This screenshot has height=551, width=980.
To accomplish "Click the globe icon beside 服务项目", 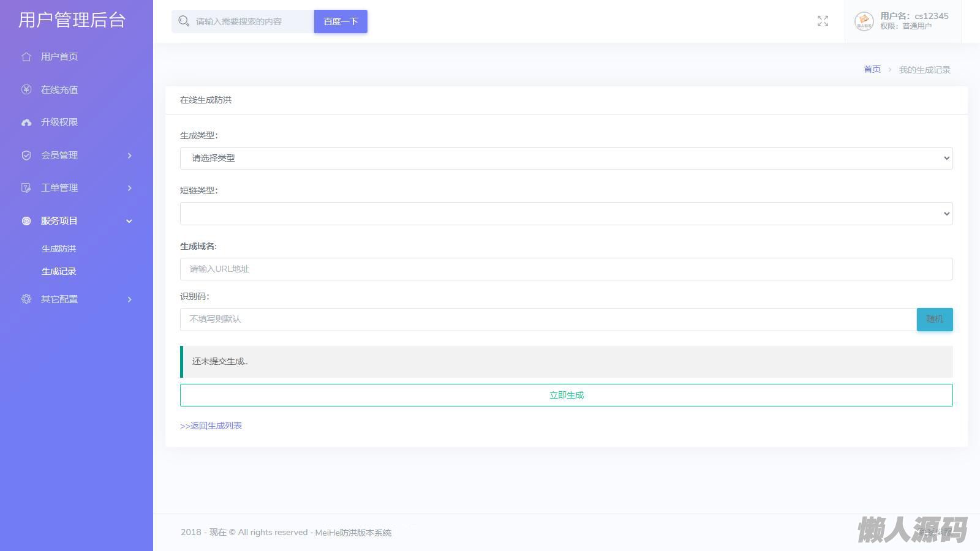I will (x=26, y=221).
